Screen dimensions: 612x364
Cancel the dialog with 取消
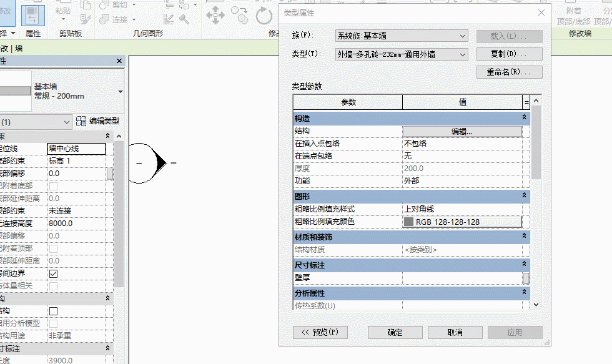455,332
